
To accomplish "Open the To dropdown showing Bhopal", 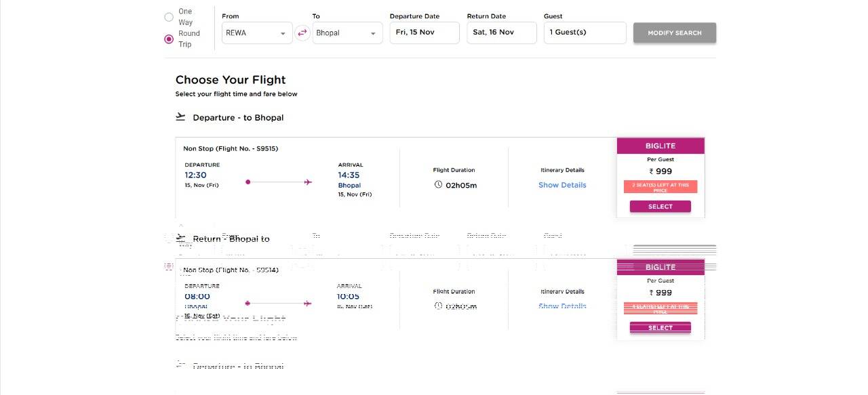I will 347,33.
